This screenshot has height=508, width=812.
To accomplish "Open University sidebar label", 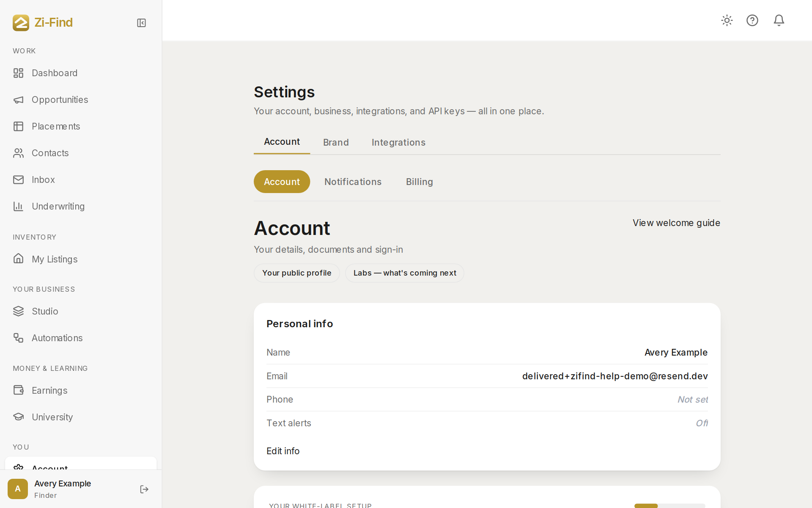I will [52, 417].
